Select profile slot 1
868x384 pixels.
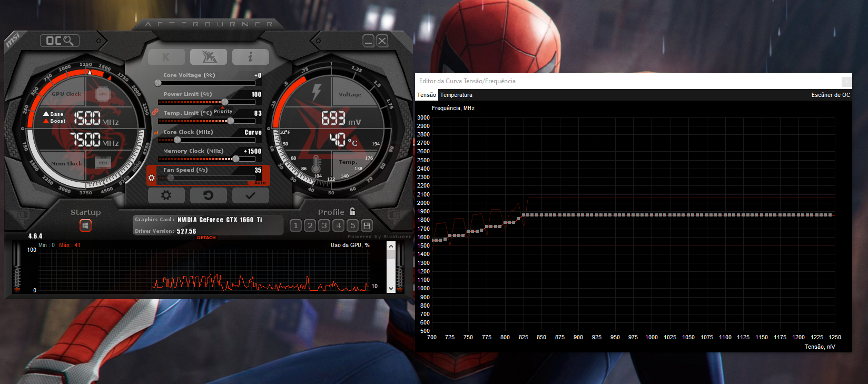296,225
